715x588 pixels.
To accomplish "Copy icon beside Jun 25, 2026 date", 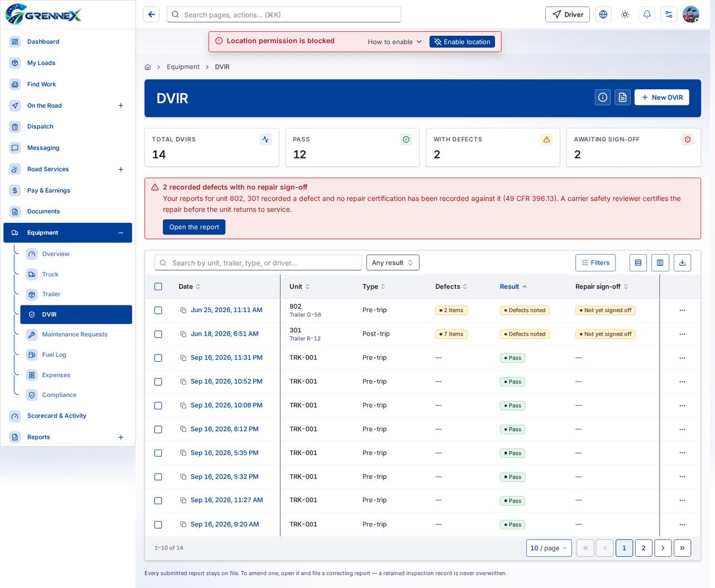I will (x=183, y=310).
